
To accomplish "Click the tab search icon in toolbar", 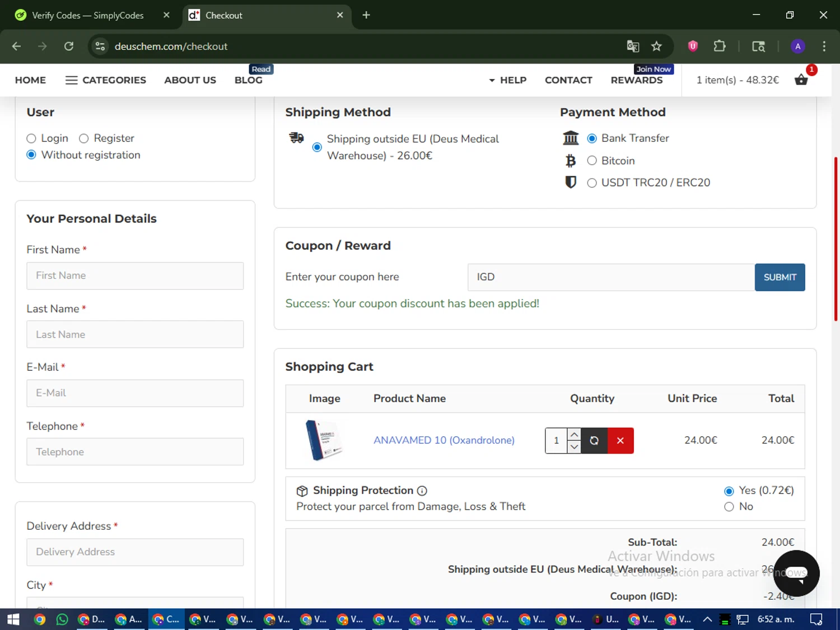I will click(758, 46).
